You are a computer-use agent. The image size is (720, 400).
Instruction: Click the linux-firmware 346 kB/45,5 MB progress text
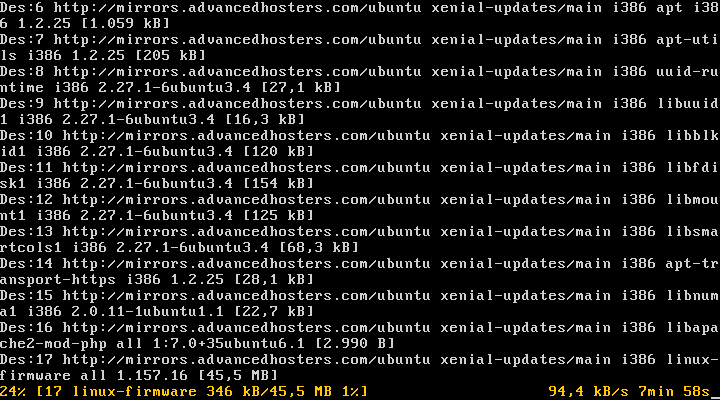click(x=201, y=390)
